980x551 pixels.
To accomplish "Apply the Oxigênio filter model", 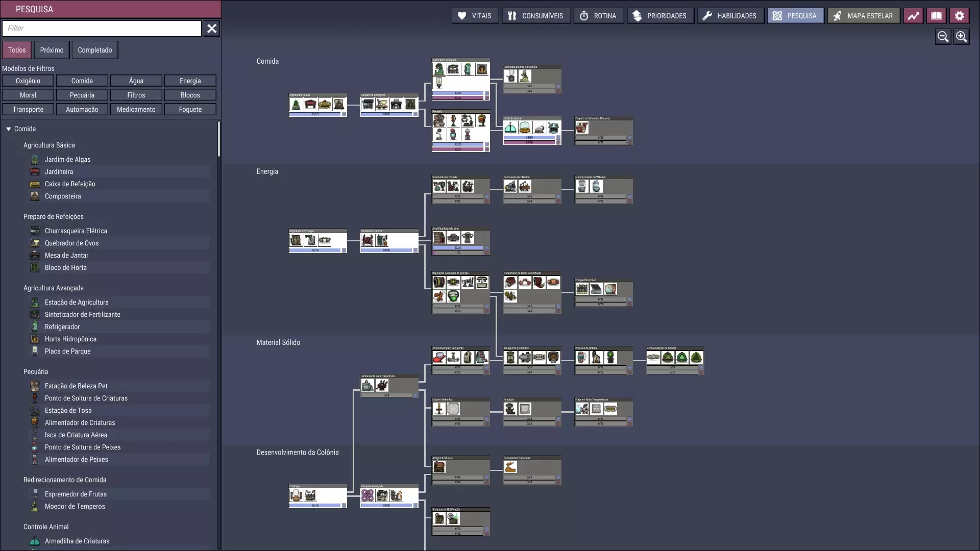I will [x=28, y=81].
